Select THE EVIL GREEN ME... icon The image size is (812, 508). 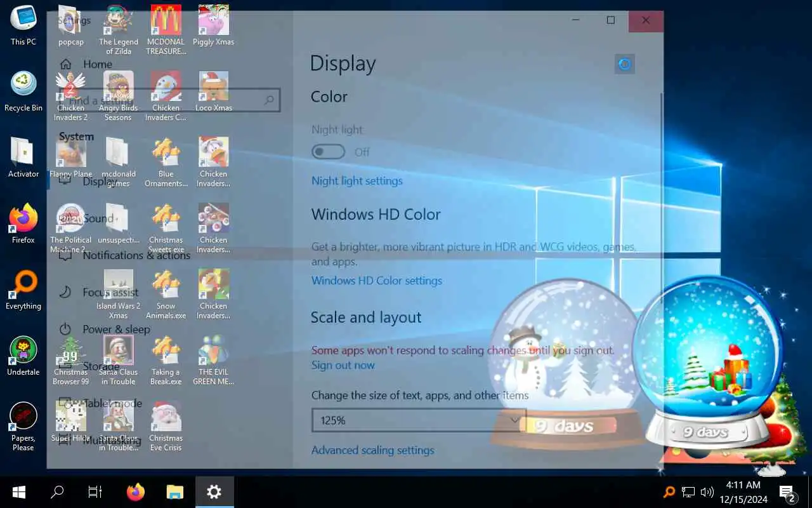(214, 359)
